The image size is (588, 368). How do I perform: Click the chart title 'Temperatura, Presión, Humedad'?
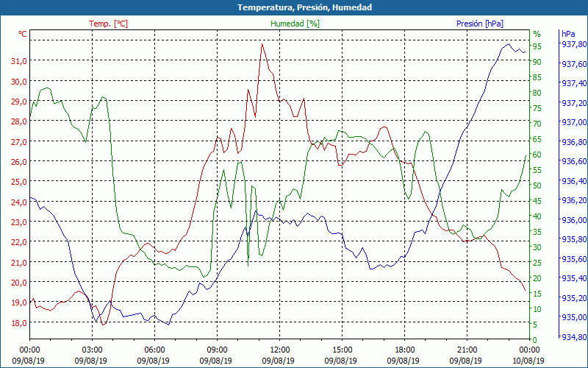click(x=304, y=7)
